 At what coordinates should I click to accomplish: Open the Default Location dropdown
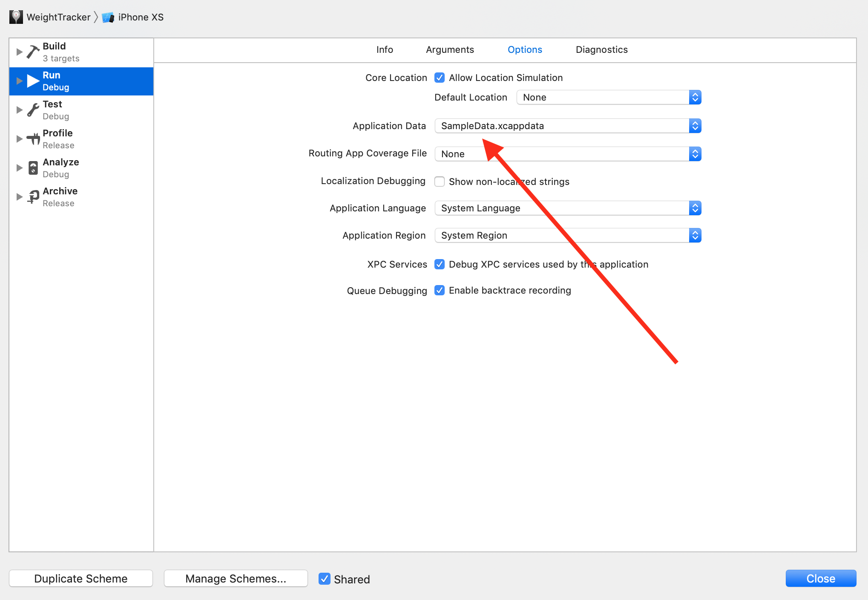609,97
